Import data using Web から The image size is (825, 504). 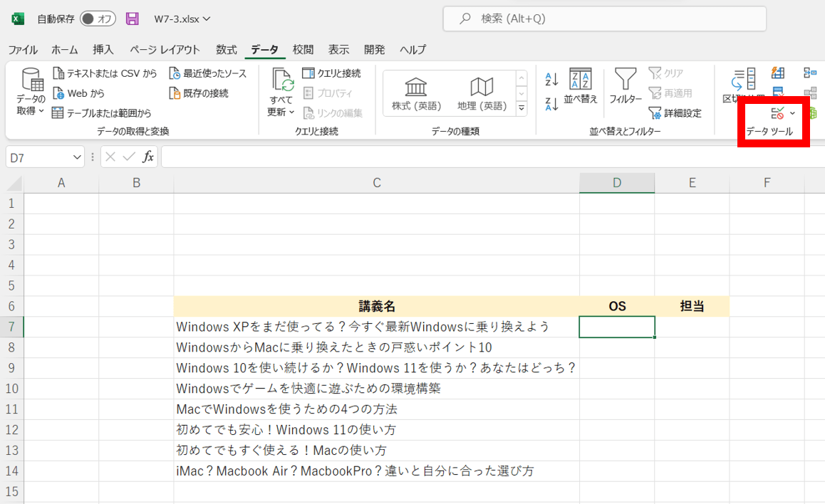78,93
